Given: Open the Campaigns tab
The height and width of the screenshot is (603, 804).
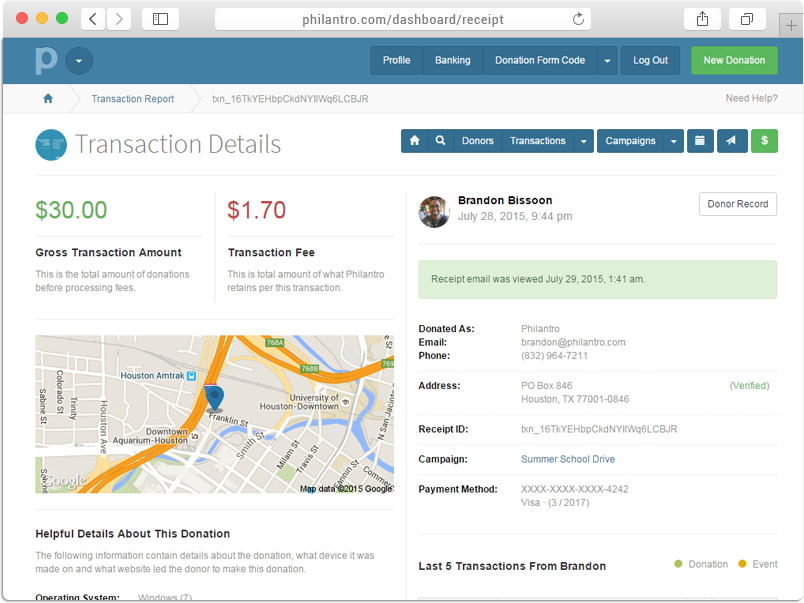Looking at the screenshot, I should tap(630, 140).
